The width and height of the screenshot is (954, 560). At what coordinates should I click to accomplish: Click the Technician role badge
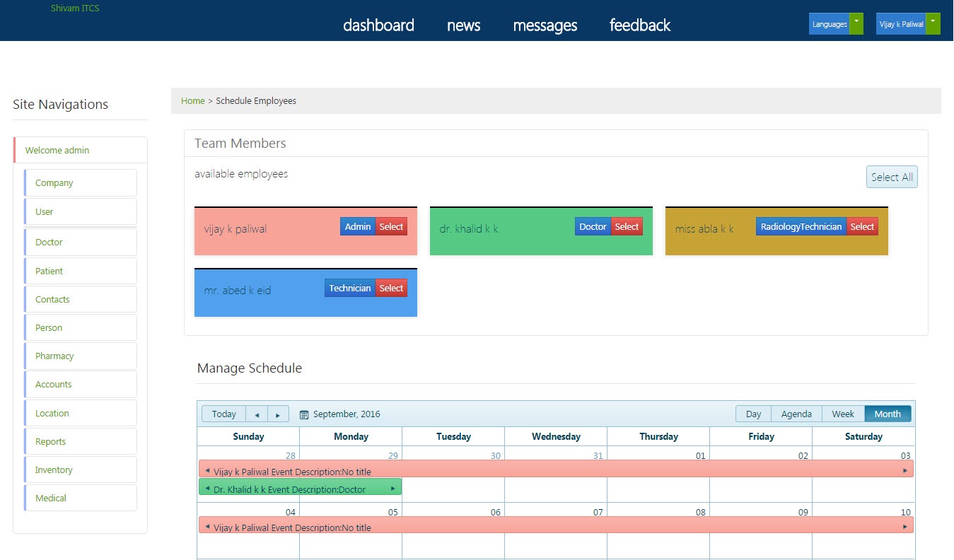pyautogui.click(x=350, y=288)
